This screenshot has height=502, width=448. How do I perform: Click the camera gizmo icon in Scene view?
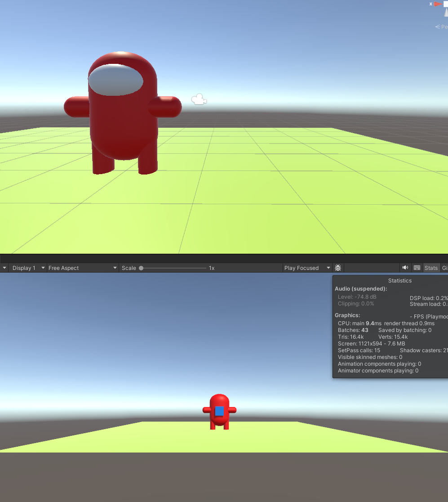(199, 99)
